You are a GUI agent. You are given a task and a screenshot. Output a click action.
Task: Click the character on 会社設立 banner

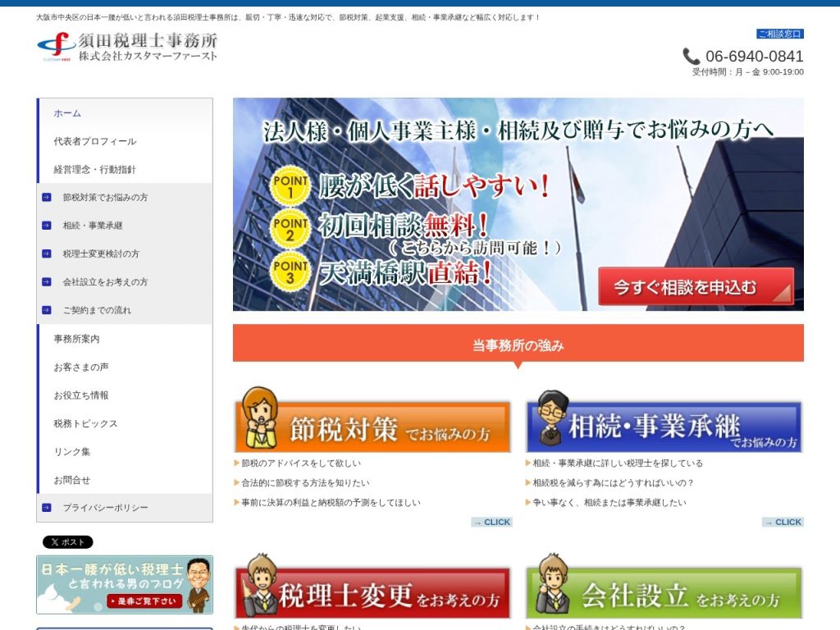[x=554, y=585]
